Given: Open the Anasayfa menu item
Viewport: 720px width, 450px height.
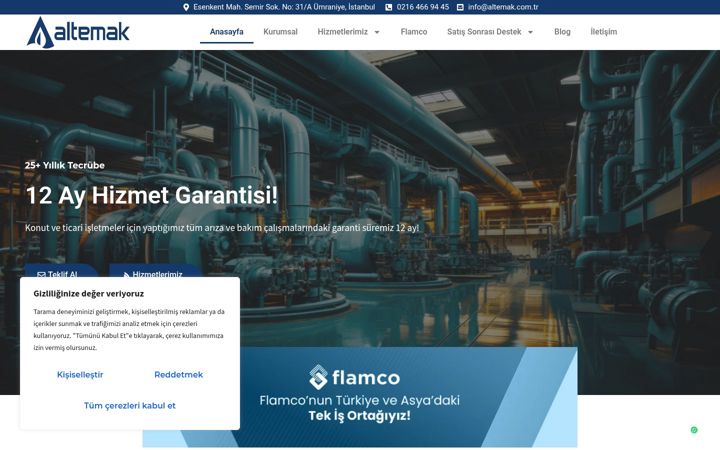Looking at the screenshot, I should (x=226, y=32).
